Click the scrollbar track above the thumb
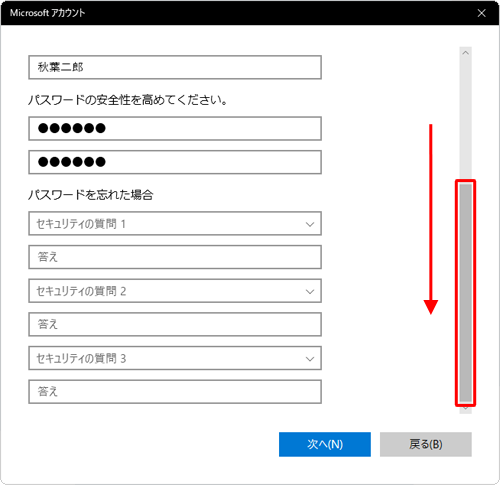 (x=466, y=120)
